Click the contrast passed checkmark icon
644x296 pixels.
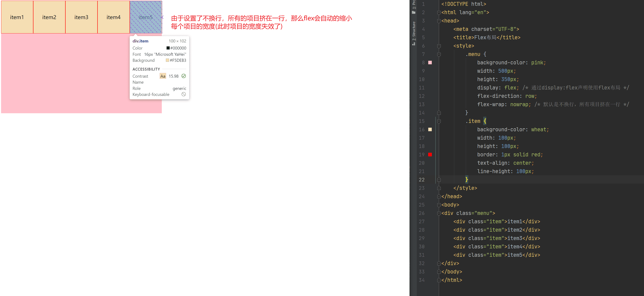click(x=183, y=76)
